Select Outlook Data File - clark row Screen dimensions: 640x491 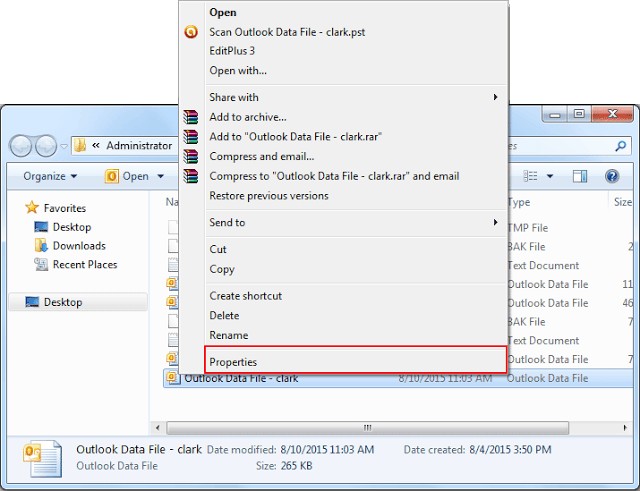pos(398,378)
